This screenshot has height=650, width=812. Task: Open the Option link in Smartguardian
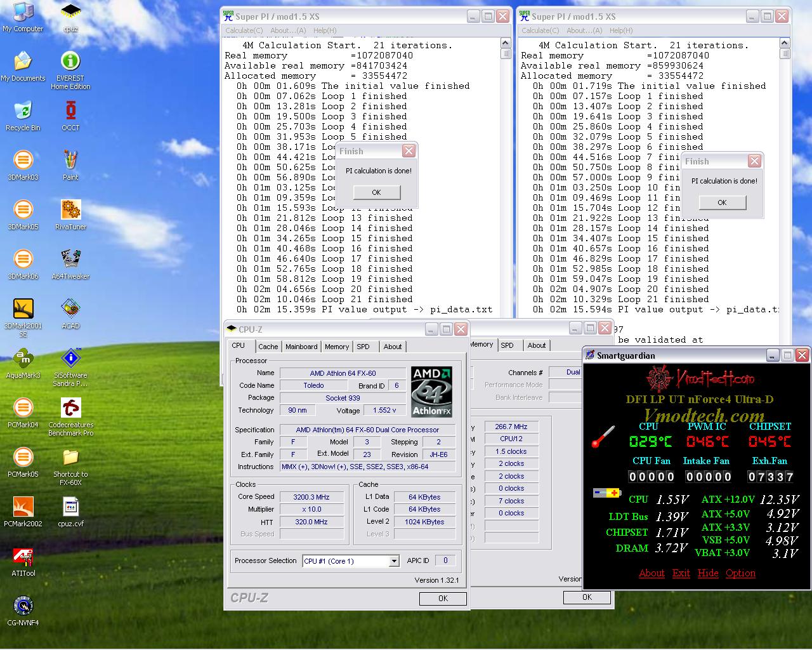pos(740,573)
